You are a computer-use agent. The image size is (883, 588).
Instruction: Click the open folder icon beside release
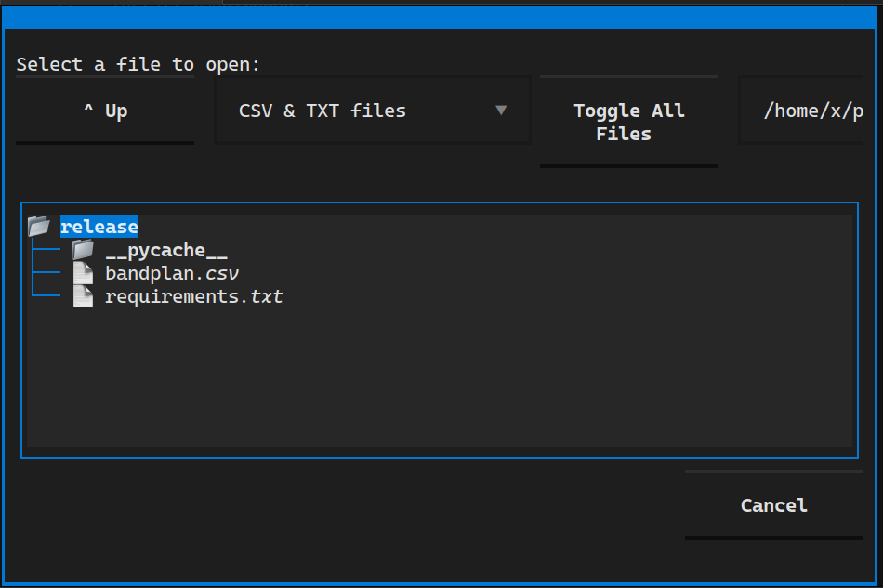[x=39, y=226]
